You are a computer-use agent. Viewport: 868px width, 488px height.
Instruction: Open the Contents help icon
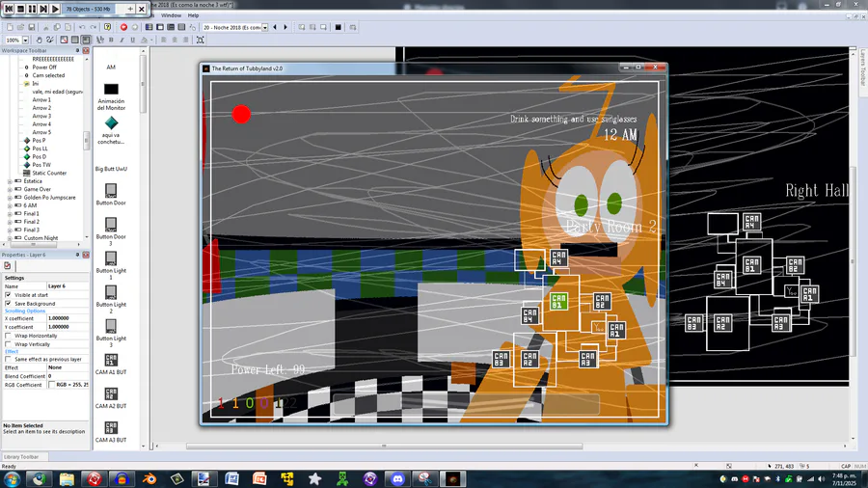pos(107,27)
